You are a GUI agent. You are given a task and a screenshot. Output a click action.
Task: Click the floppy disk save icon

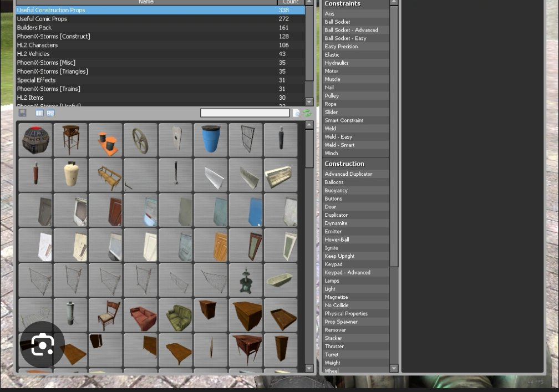[22, 113]
